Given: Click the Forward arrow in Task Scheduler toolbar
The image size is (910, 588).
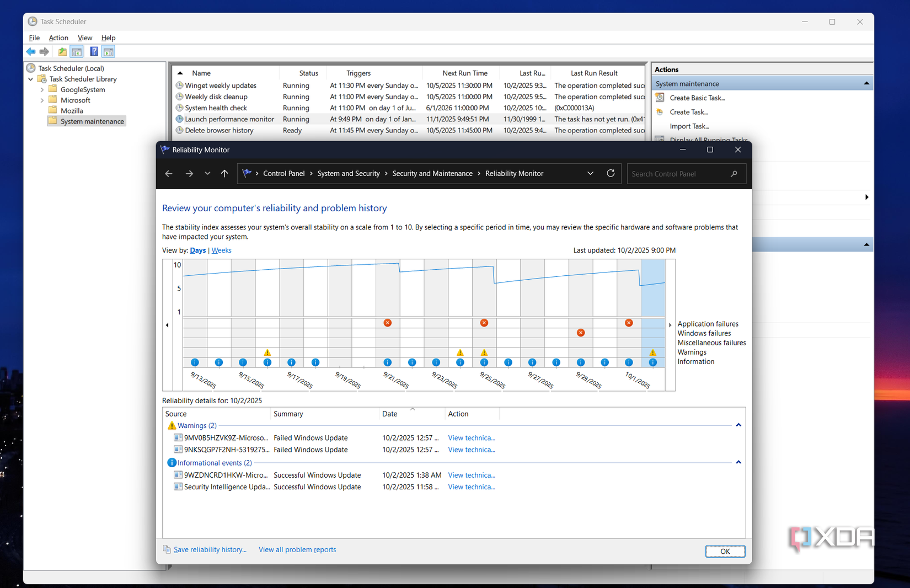Looking at the screenshot, I should (44, 52).
